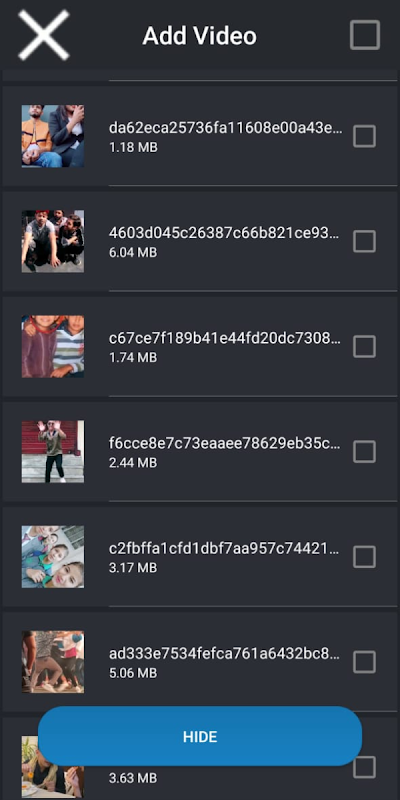This screenshot has height=800, width=400.
Task: Enable checkbox for c2fbffa1cfd1dbf7aa957c74421 video
Action: 364,557
